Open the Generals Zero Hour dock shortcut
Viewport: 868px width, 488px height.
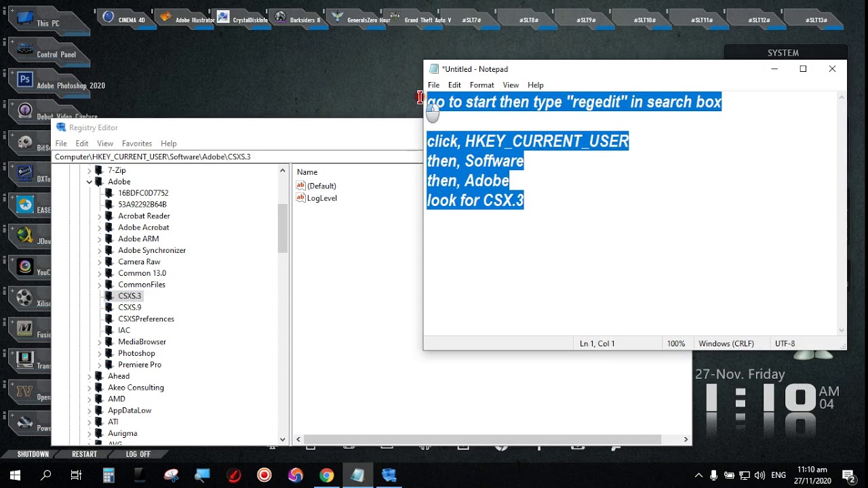pyautogui.click(x=359, y=18)
